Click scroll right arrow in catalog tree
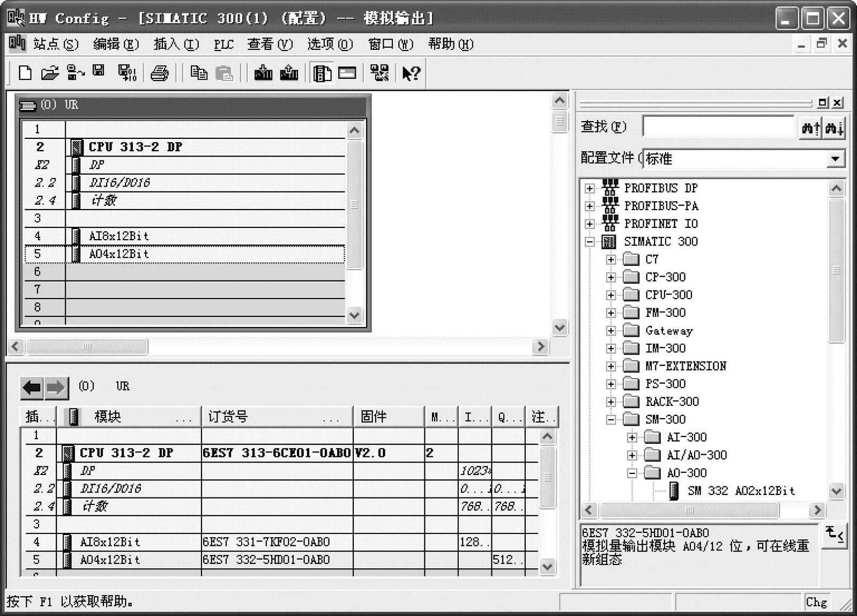The width and height of the screenshot is (857, 616). (x=817, y=510)
